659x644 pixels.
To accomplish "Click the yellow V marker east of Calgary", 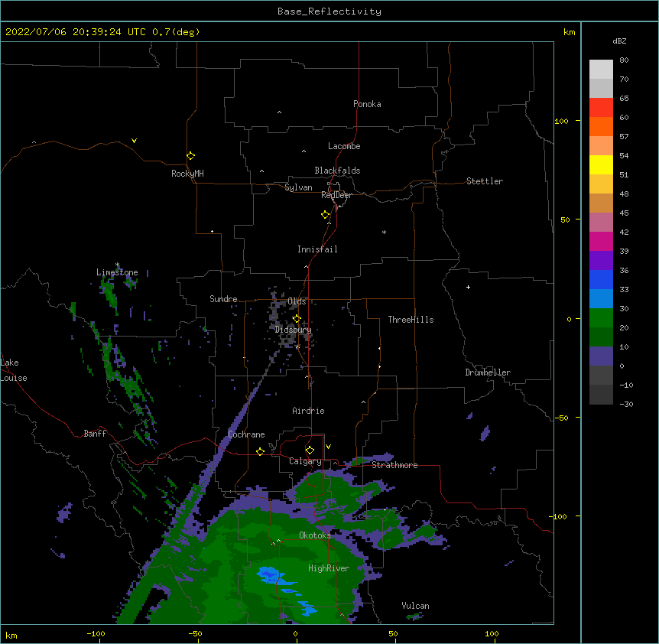I will pos(328,447).
